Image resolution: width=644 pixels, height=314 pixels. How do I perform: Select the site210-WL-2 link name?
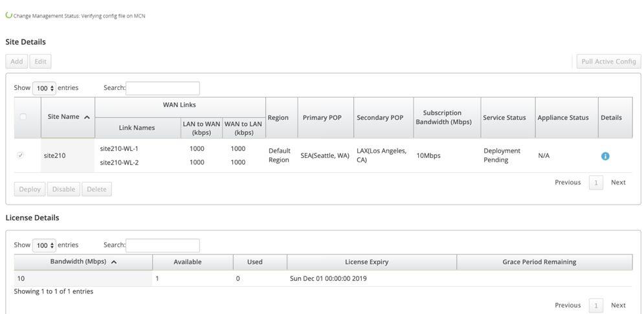pos(119,163)
